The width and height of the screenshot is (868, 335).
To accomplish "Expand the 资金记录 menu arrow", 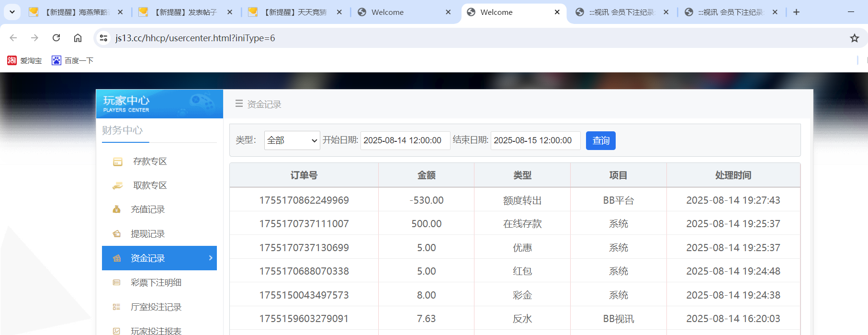I will (211, 258).
